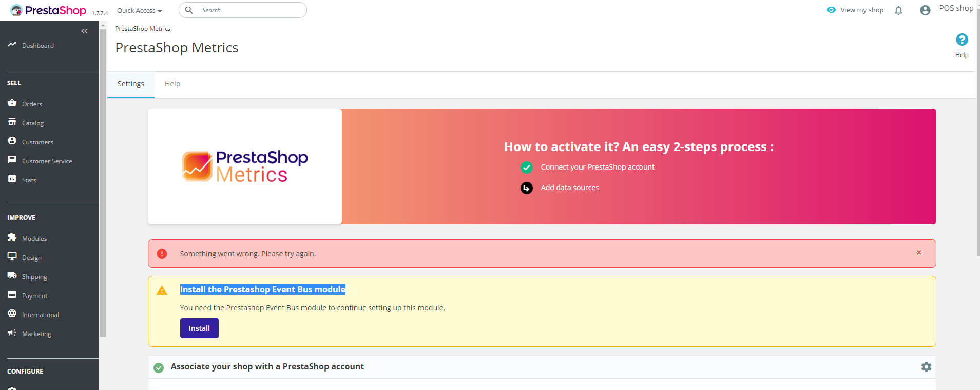Click the Catalog store icon

coord(12,122)
